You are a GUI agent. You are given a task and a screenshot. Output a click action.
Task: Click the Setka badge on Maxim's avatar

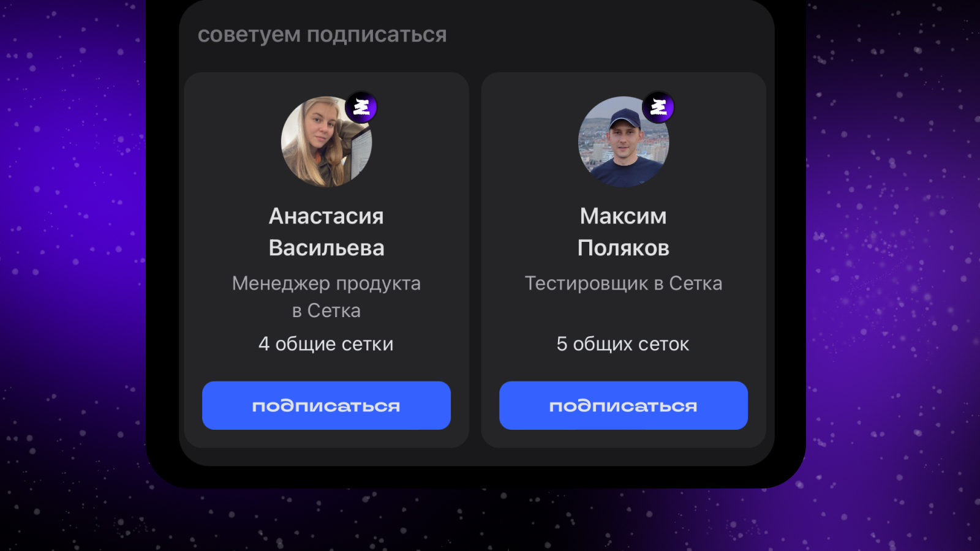tap(658, 108)
